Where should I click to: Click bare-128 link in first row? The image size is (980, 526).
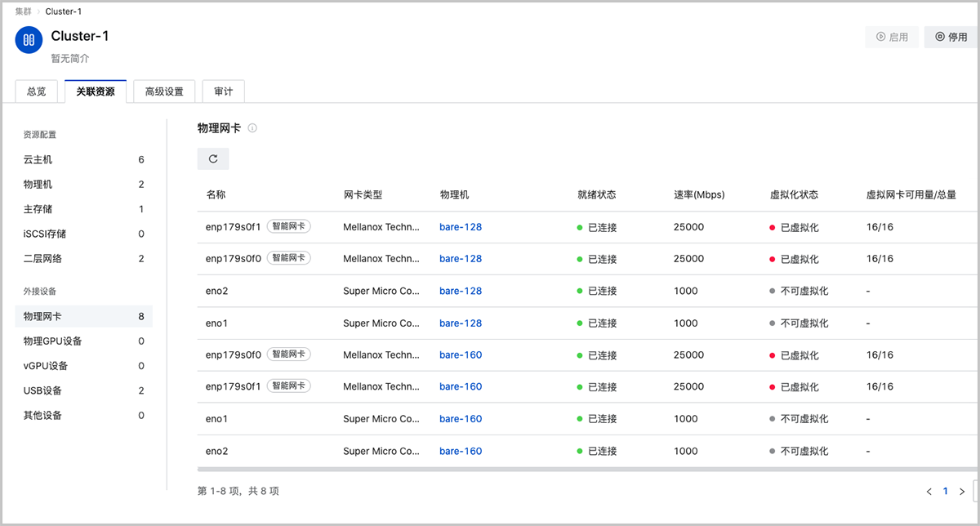(461, 227)
